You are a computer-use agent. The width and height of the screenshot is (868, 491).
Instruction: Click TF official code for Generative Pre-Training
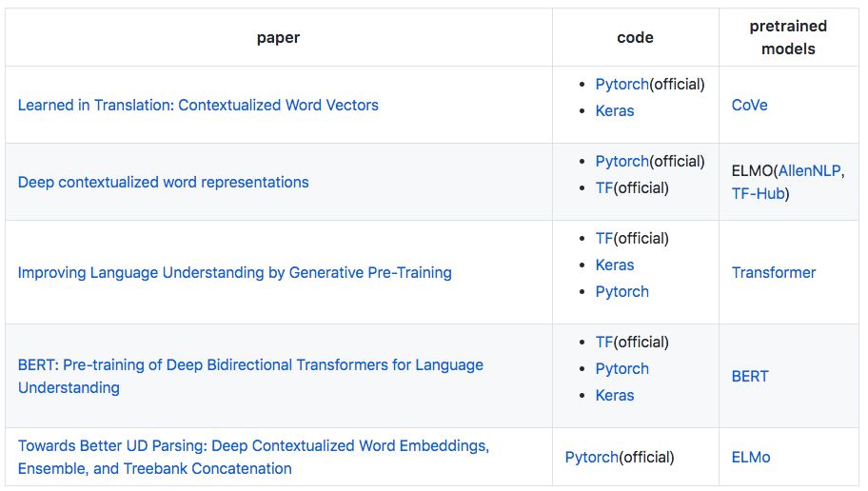pos(604,238)
